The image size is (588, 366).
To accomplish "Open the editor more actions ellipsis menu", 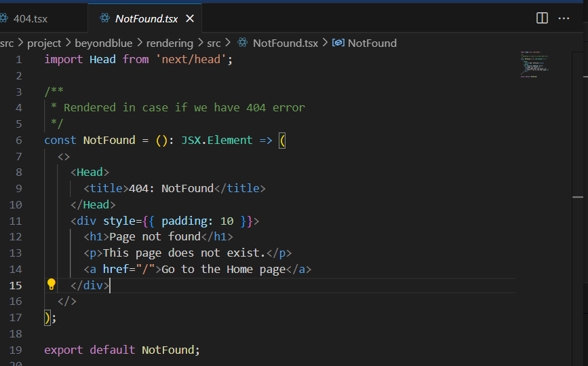I will 564,18.
